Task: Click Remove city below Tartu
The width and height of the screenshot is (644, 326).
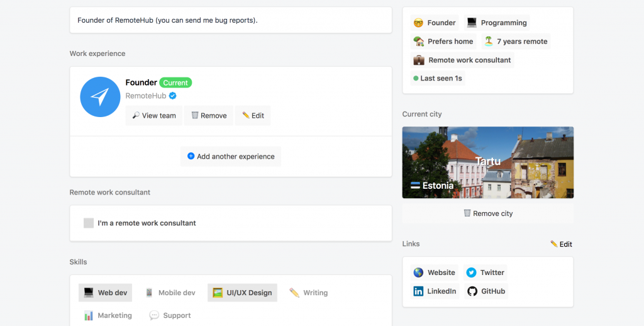Action: click(487, 213)
